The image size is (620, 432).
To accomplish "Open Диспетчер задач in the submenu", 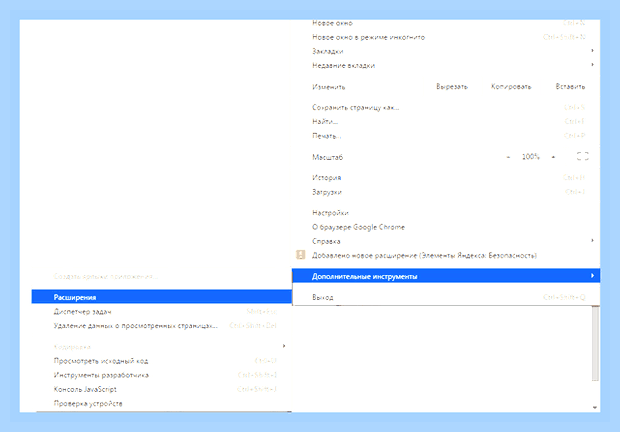I will pyautogui.click(x=162, y=311).
